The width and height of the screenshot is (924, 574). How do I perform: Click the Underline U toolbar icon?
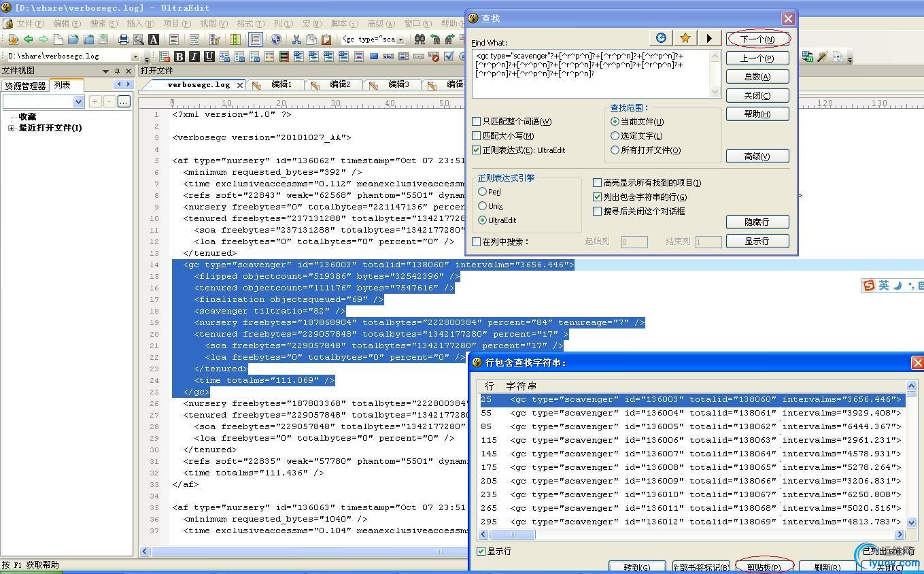pyautogui.click(x=209, y=56)
